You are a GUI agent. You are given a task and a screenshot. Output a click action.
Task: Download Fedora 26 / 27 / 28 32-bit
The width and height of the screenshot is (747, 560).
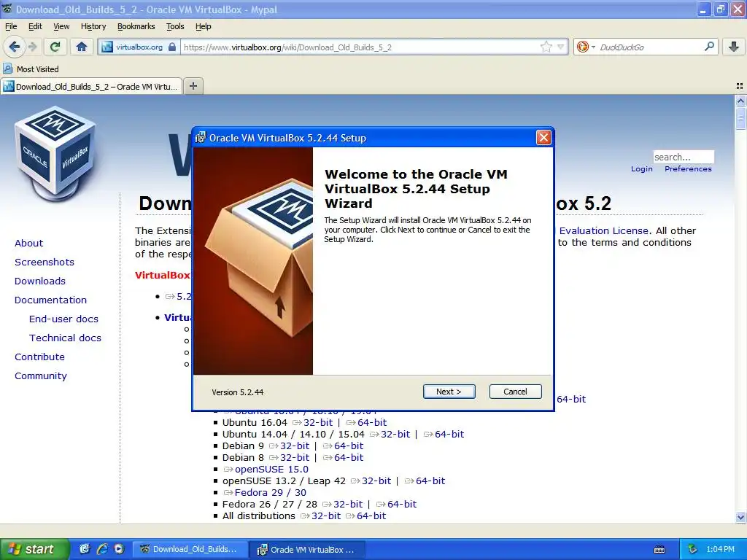(x=348, y=505)
